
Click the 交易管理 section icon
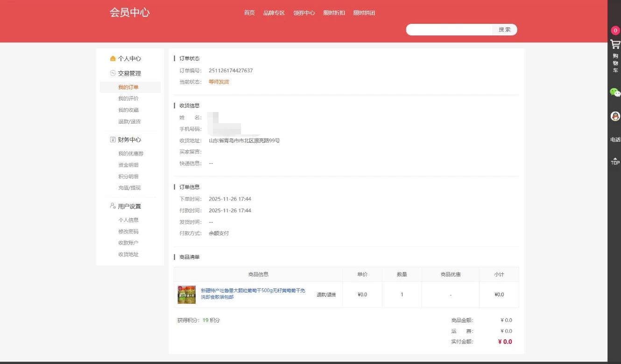(x=112, y=73)
